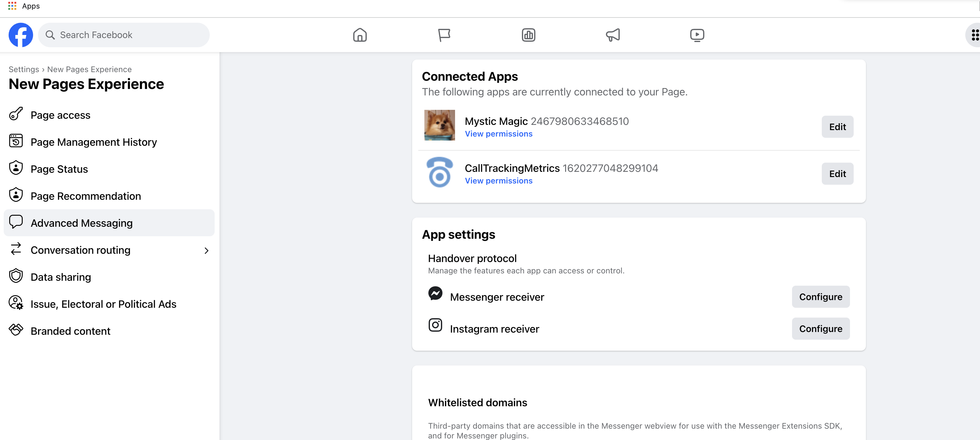Configure the Instagram receiver
The image size is (980, 440).
(x=820, y=329)
